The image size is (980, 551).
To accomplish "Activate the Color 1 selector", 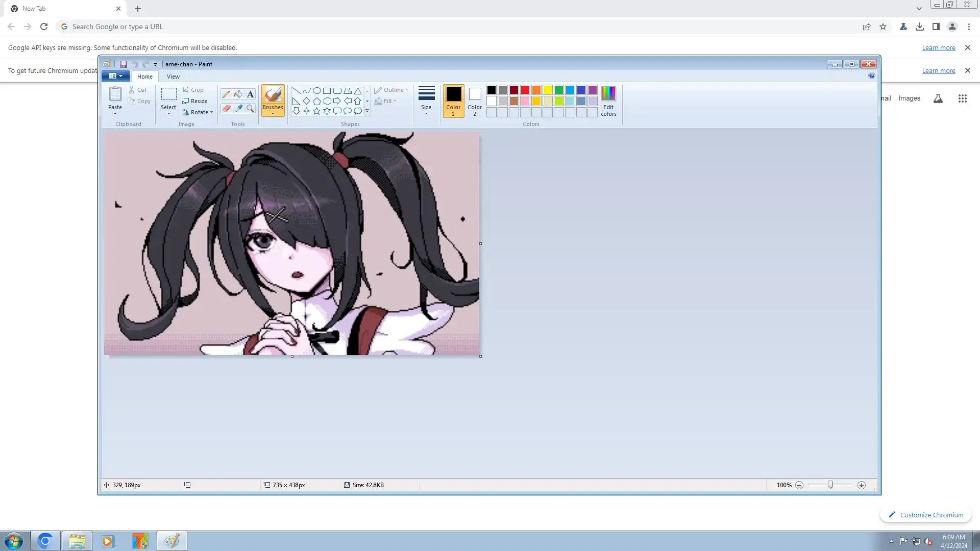I will tap(453, 101).
